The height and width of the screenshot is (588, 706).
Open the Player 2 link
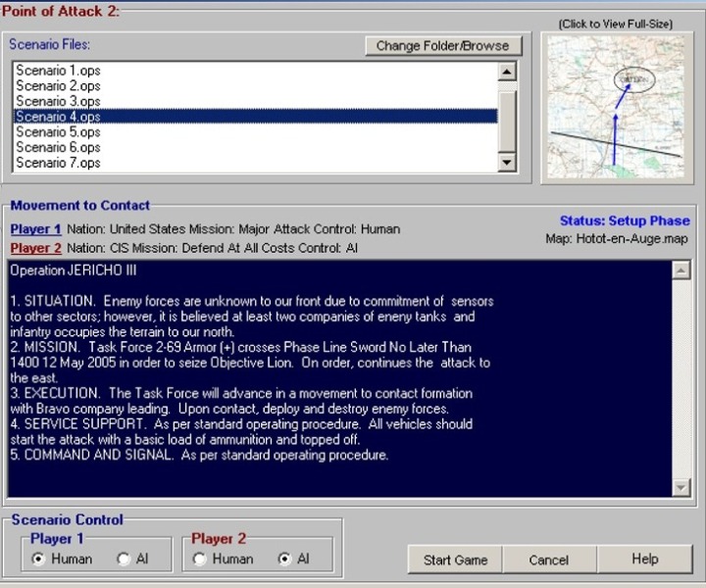click(x=36, y=248)
